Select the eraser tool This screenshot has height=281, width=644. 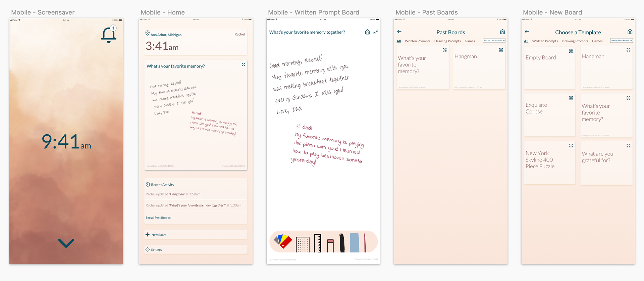(x=330, y=245)
